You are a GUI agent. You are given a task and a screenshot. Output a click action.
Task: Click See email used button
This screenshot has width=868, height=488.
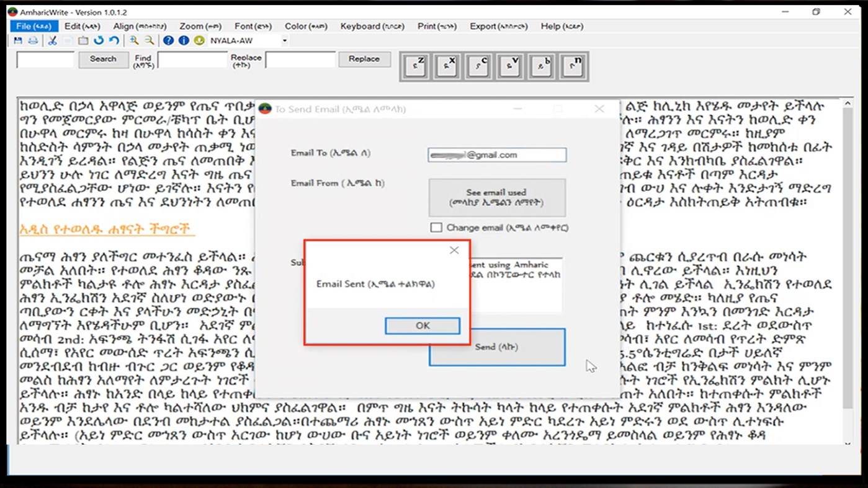click(496, 197)
